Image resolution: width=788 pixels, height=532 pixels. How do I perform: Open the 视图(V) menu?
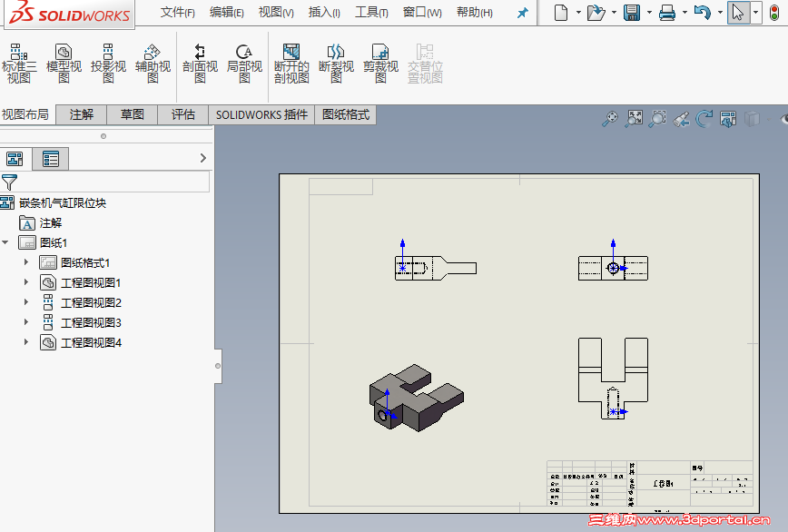[x=276, y=13]
